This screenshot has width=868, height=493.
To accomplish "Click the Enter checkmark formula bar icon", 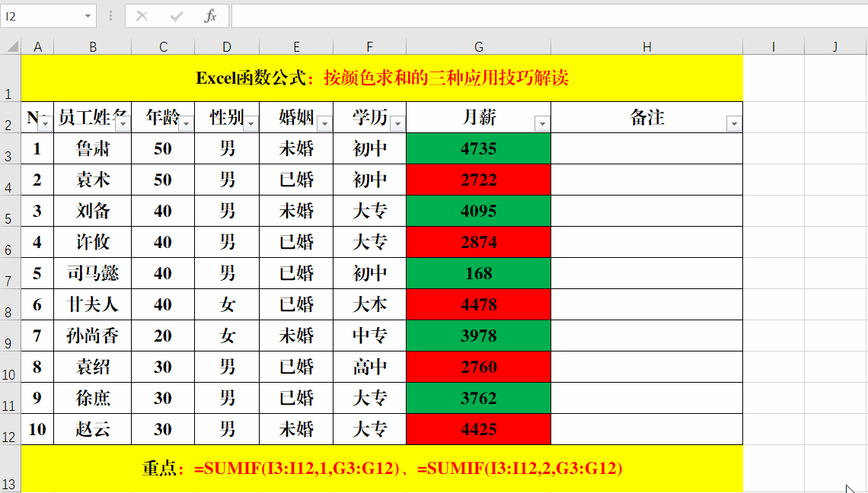I will 177,16.
